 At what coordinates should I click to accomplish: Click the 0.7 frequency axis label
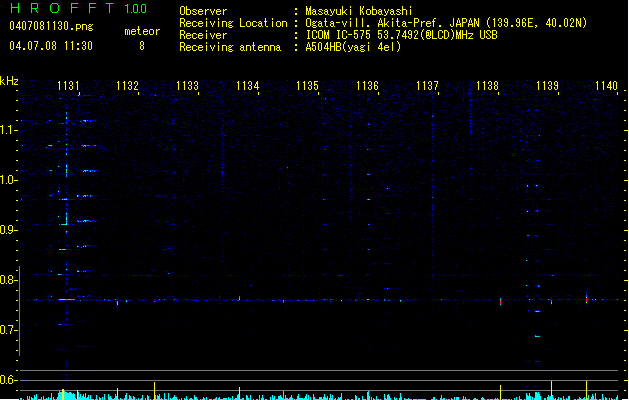[9, 330]
